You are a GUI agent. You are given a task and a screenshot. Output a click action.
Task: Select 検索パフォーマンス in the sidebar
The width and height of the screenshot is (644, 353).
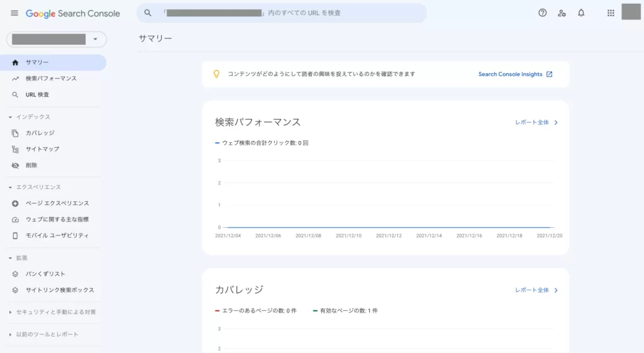(51, 79)
